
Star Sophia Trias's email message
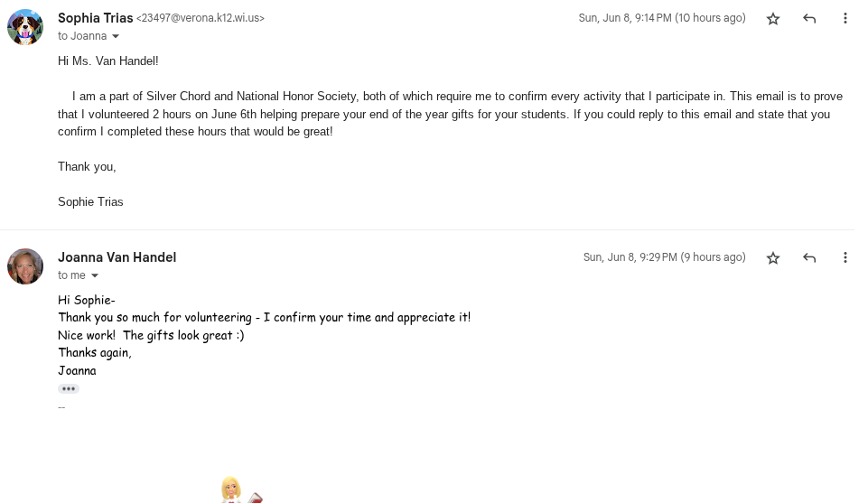(773, 18)
